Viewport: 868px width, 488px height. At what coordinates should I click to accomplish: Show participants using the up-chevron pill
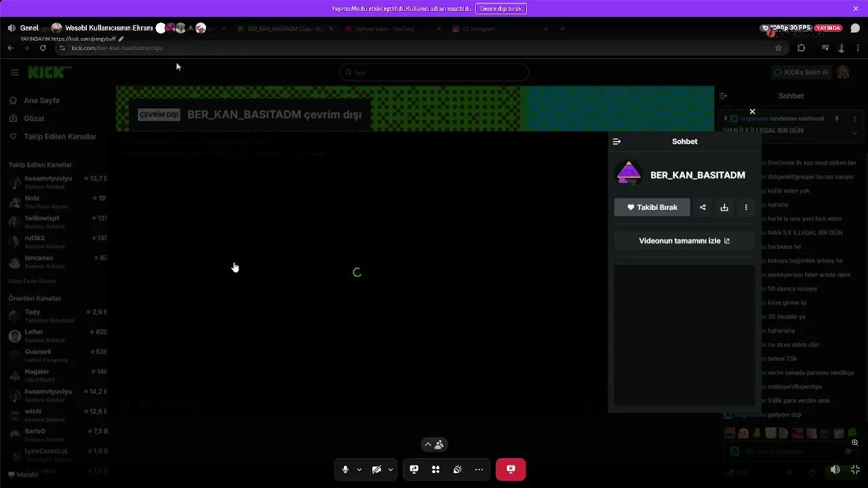434,445
